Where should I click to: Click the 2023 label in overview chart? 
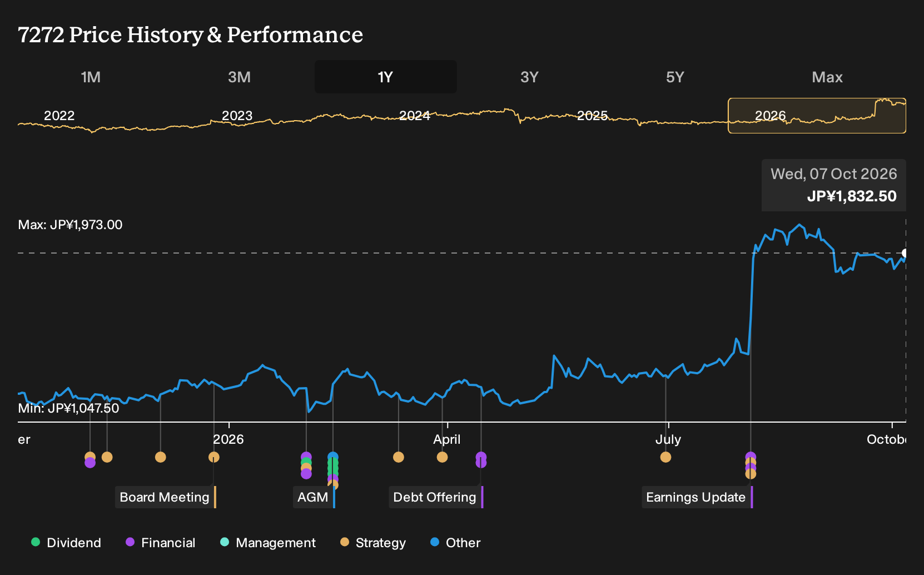tap(237, 116)
